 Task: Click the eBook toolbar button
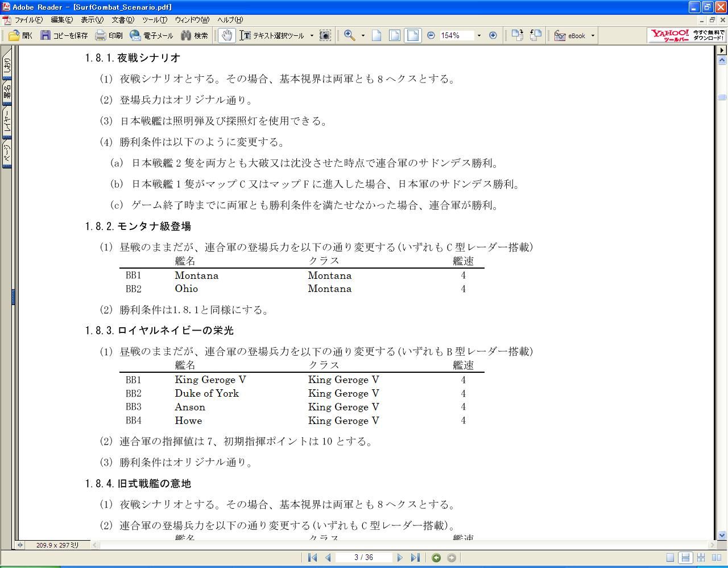click(570, 35)
